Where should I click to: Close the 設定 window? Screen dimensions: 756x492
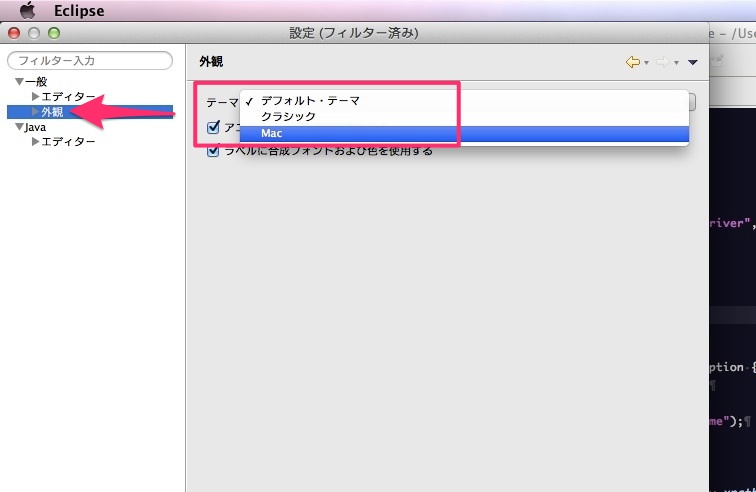[14, 33]
